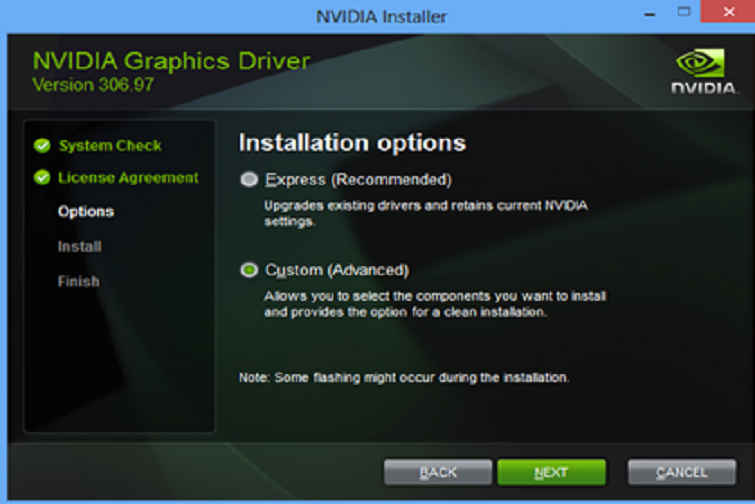The height and width of the screenshot is (504, 755).
Task: Click the System Check step label
Action: coord(110,146)
